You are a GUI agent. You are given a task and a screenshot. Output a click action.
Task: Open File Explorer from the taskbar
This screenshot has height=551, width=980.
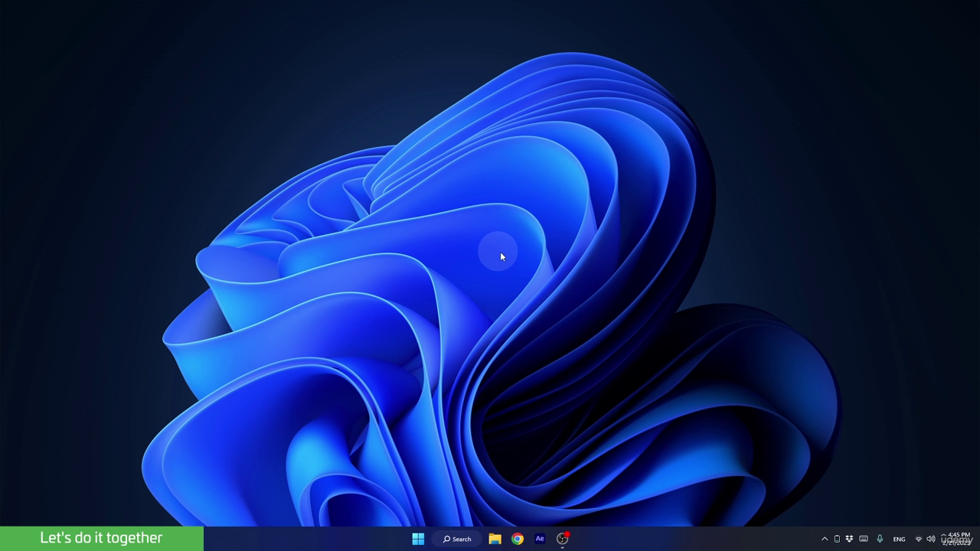coord(495,539)
